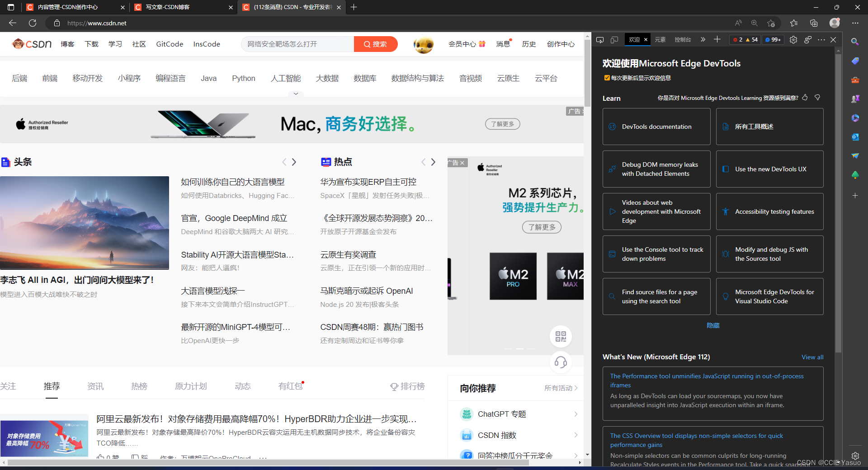Open Edge sidebar search icon
The image size is (868, 470).
[x=855, y=42]
